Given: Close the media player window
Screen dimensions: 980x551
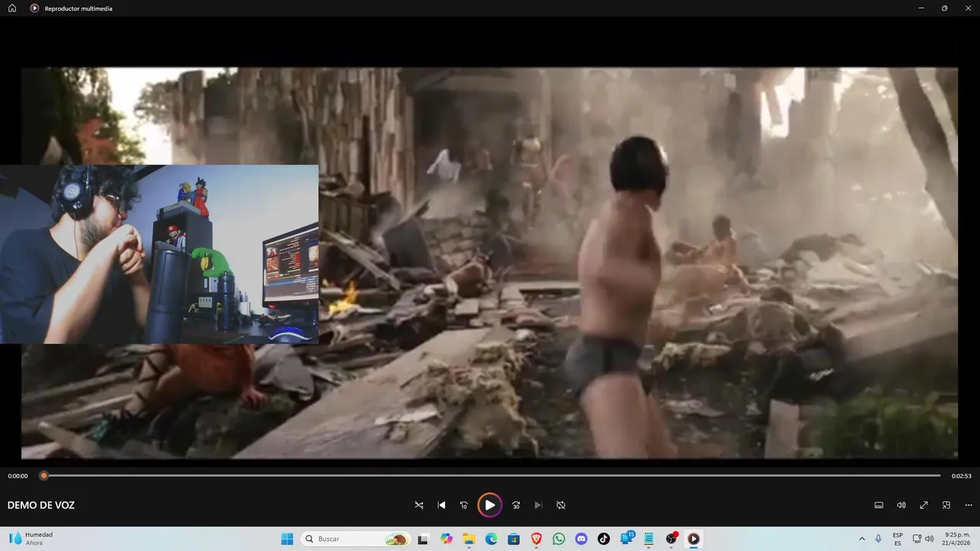Looking at the screenshot, I should tap(969, 8).
